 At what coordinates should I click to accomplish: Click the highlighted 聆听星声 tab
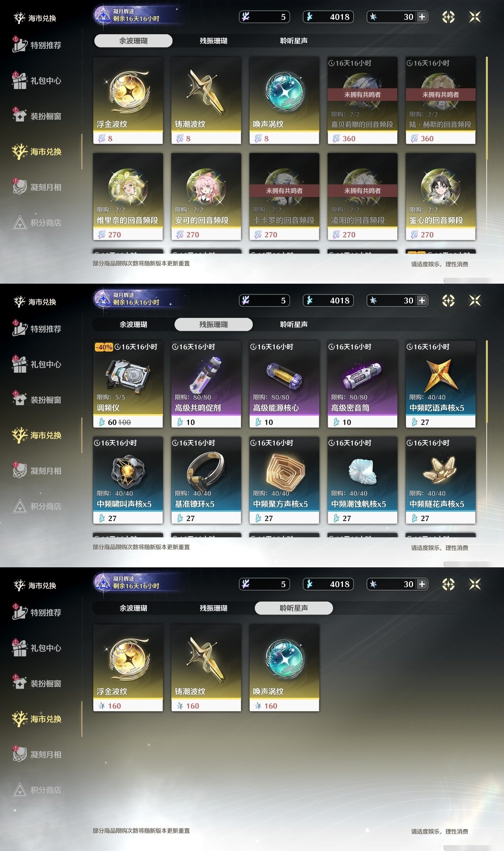coord(294,608)
